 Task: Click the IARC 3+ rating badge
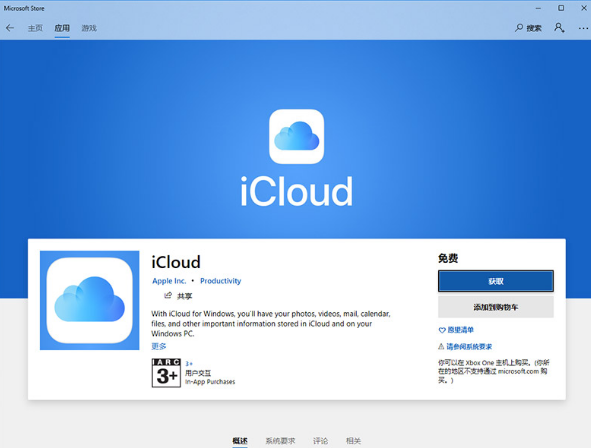point(166,373)
